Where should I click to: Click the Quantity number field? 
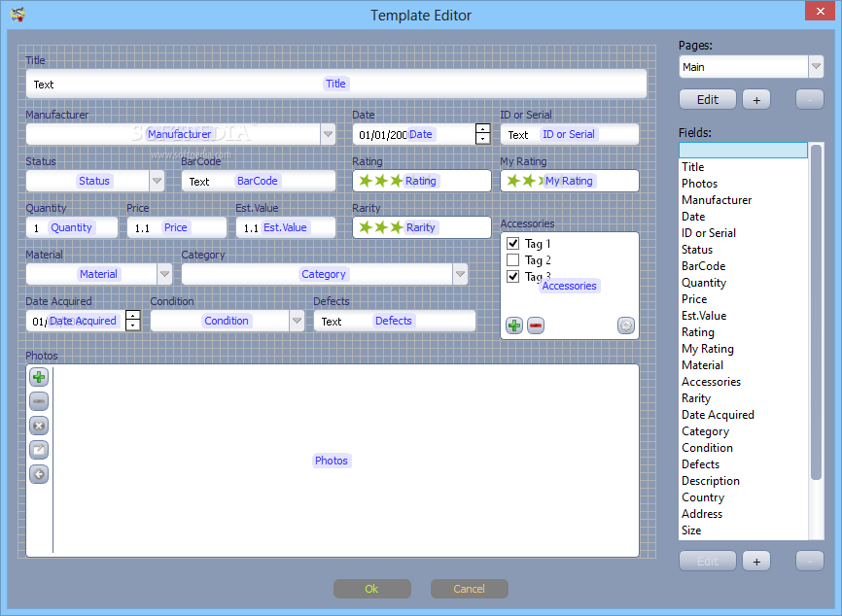pos(72,227)
